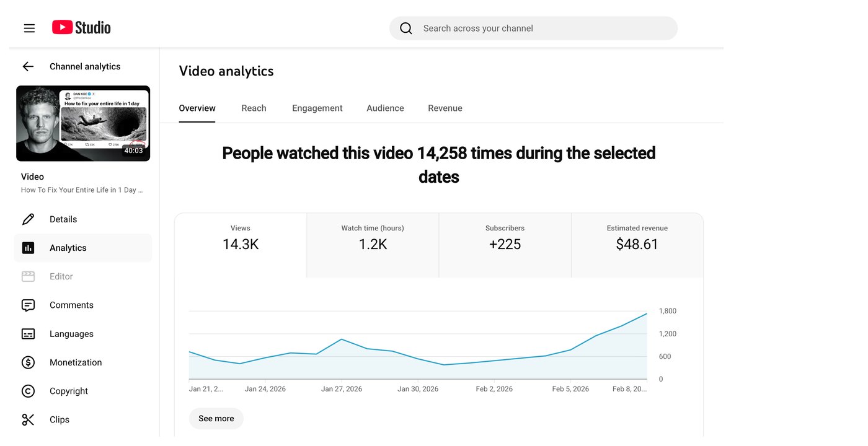Switch to the Audience tab
The height and width of the screenshot is (446, 868).
point(385,108)
